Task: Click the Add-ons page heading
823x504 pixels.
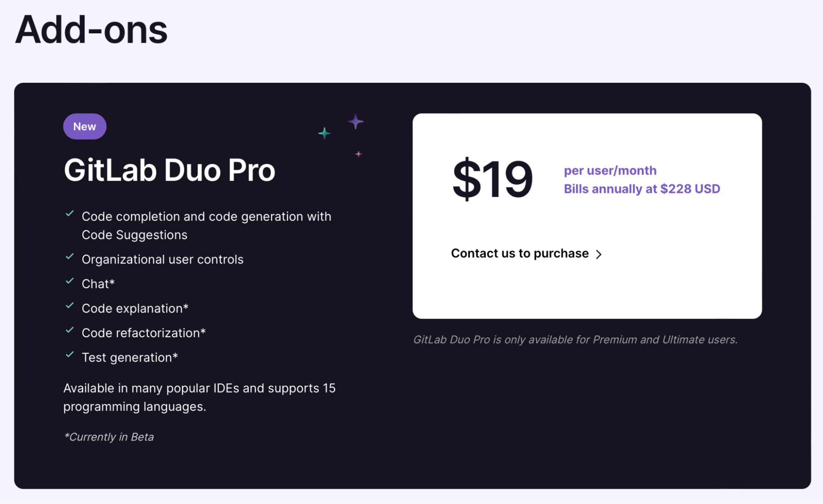Action: 91,30
